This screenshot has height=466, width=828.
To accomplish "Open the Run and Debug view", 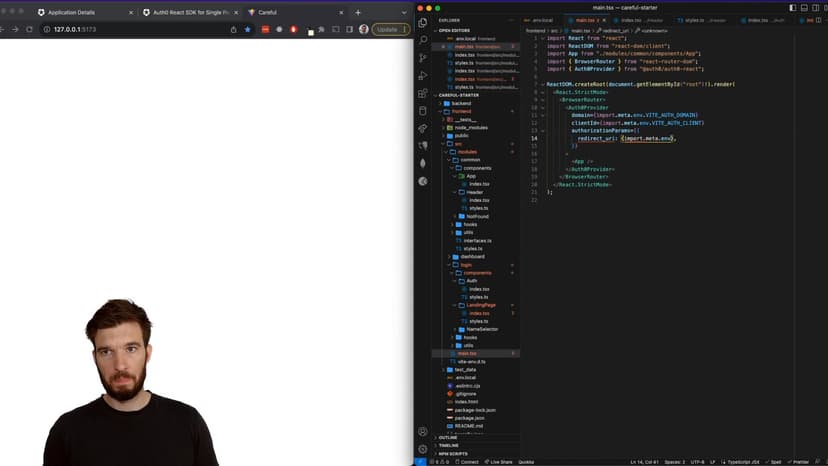I will 423,76.
